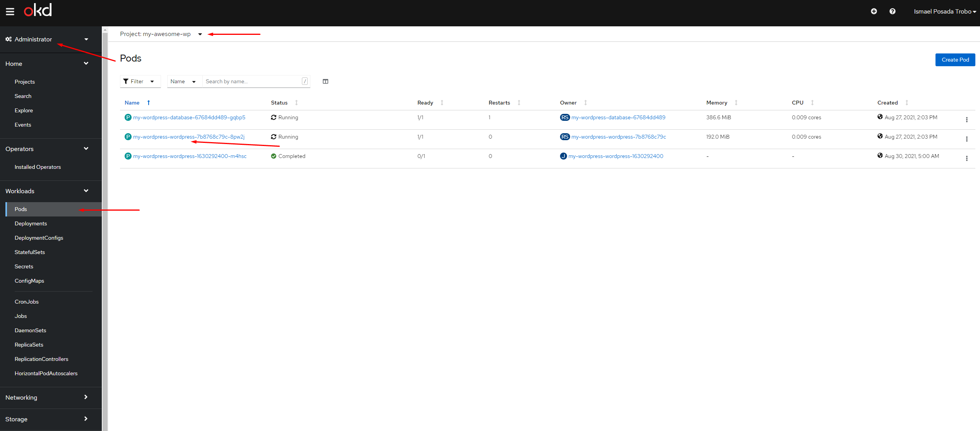Click the sidebar vertical scrollbar
This screenshot has width=980, height=431.
(105, 231)
